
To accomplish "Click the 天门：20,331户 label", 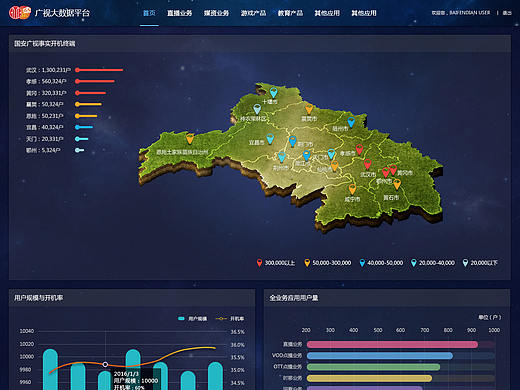I will (x=45, y=139).
